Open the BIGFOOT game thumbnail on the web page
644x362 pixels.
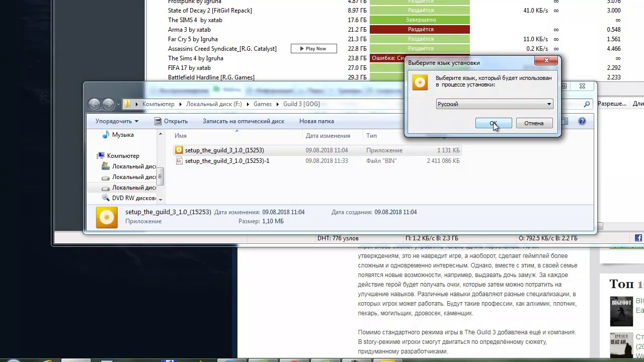[621, 312]
